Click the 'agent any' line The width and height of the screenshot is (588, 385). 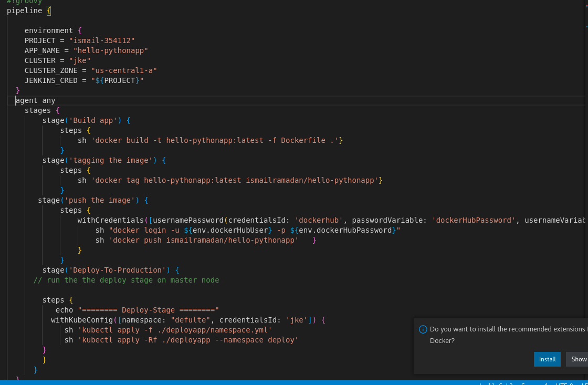click(x=35, y=100)
